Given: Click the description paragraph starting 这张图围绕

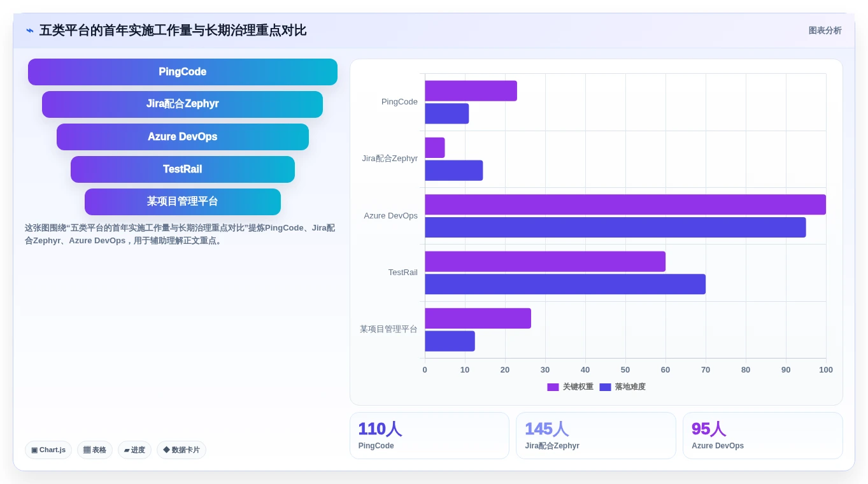Looking at the screenshot, I should (x=180, y=234).
